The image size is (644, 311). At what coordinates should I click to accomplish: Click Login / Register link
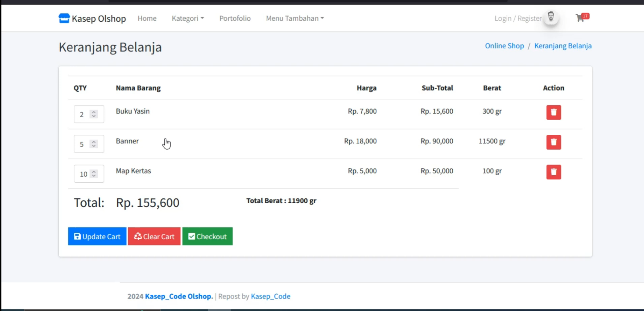[518, 18]
